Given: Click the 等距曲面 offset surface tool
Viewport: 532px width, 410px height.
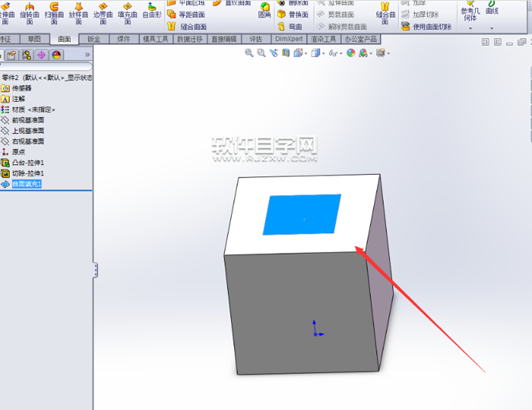Looking at the screenshot, I should coord(186,14).
